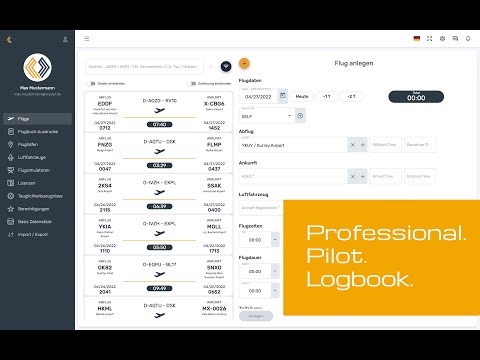This screenshot has width=480, height=360.
Task: Click the -1 T date button
Action: click(x=327, y=96)
